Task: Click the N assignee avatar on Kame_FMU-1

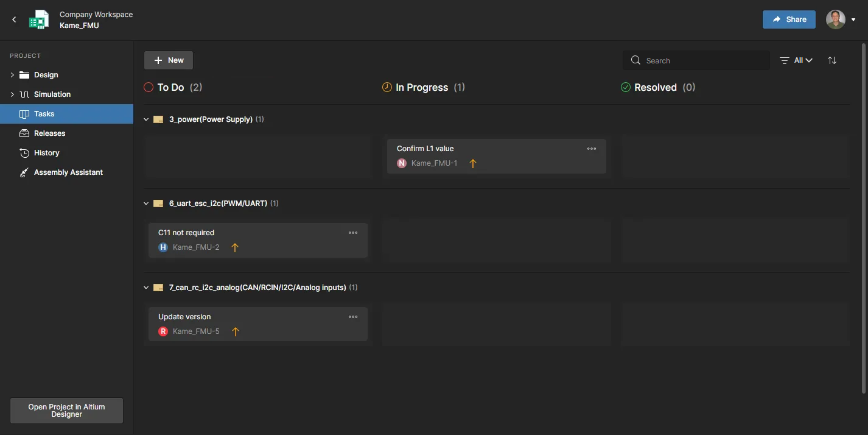Action: pos(402,163)
